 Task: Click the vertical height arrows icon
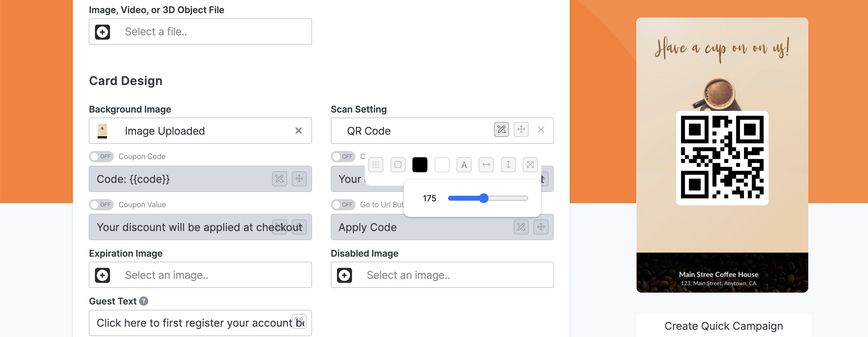click(508, 165)
